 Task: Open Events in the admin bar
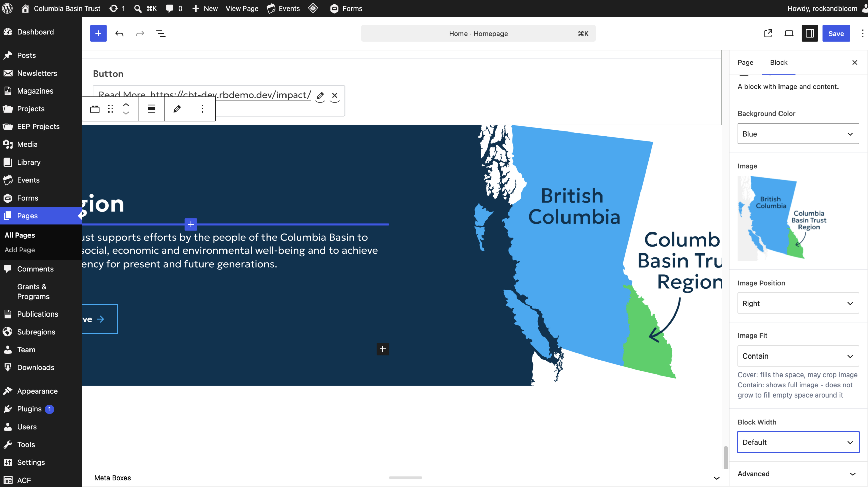click(283, 8)
